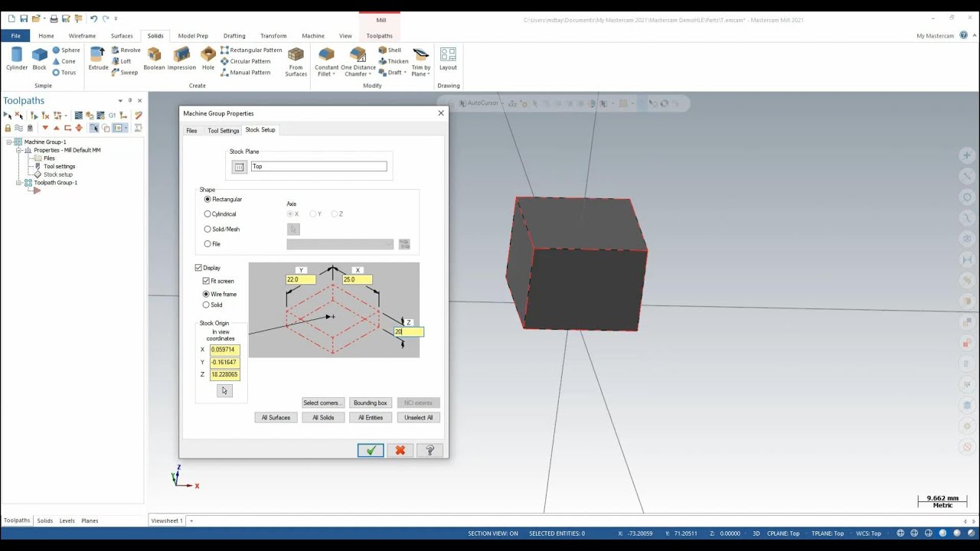Click the Unselect All button
Viewport: 980px width, 551px height.
coord(419,418)
